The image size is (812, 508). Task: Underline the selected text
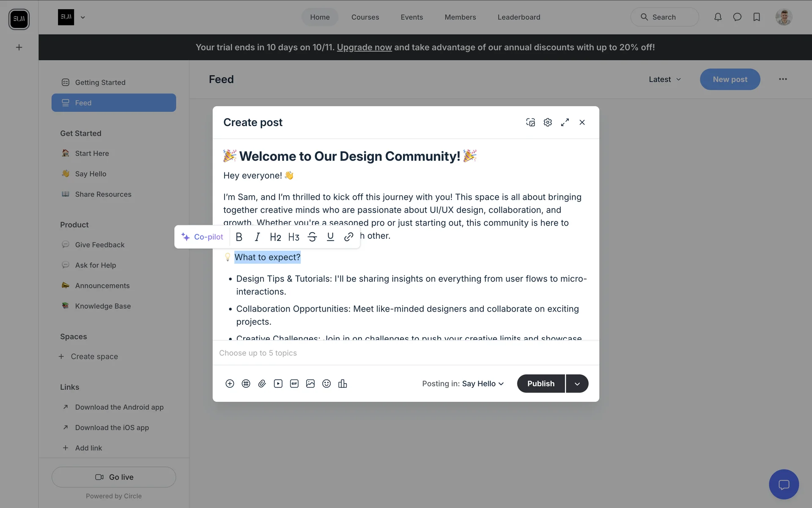click(330, 237)
